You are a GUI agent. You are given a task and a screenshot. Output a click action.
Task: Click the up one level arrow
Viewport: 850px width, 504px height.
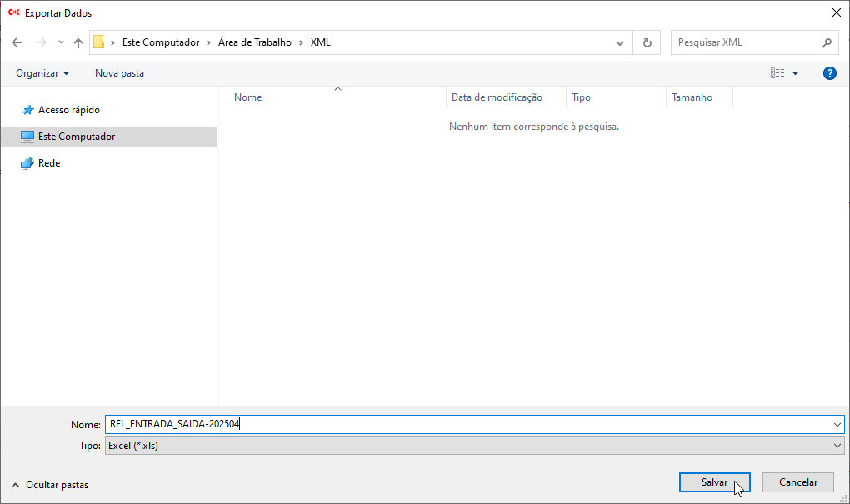[x=78, y=42]
